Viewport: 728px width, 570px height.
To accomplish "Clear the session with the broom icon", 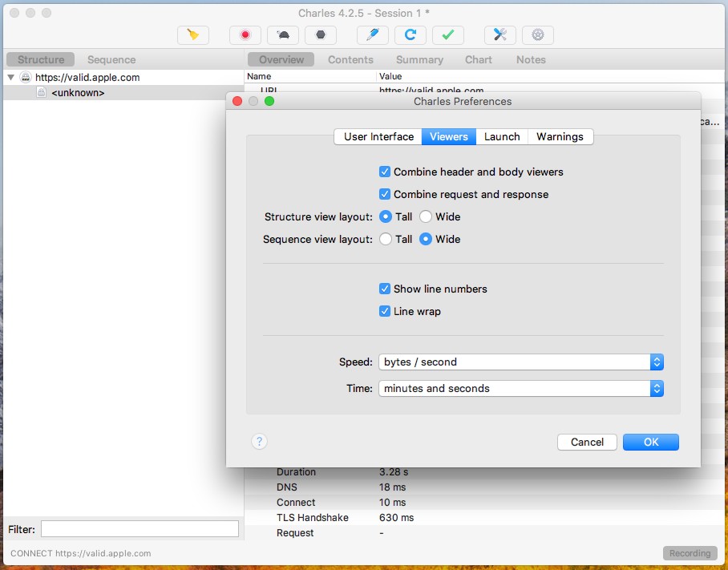I will coord(193,35).
